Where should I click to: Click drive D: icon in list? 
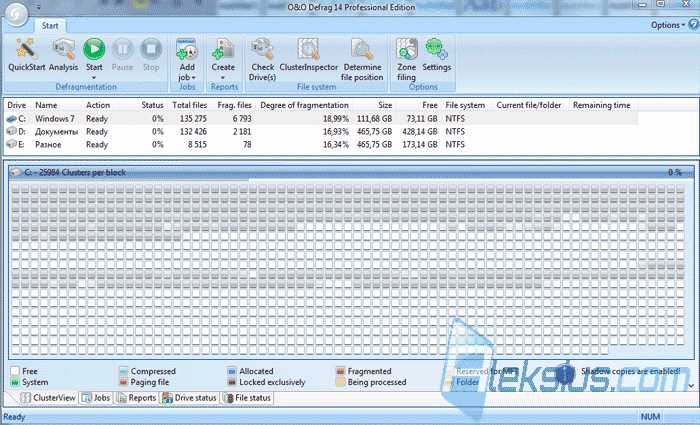[11, 132]
